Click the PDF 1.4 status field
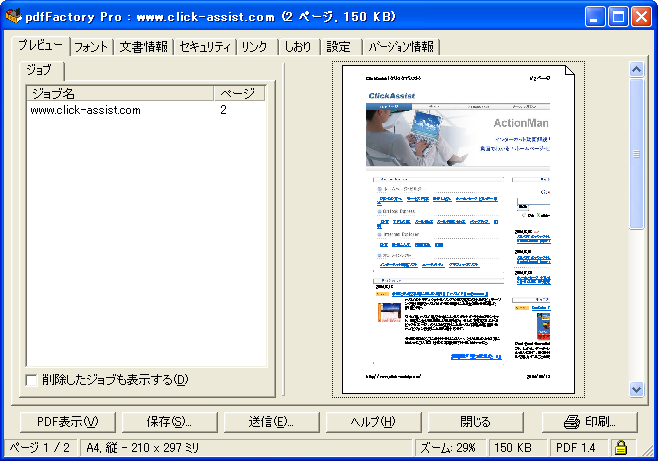Viewport: 658px width, 461px height. click(x=579, y=448)
